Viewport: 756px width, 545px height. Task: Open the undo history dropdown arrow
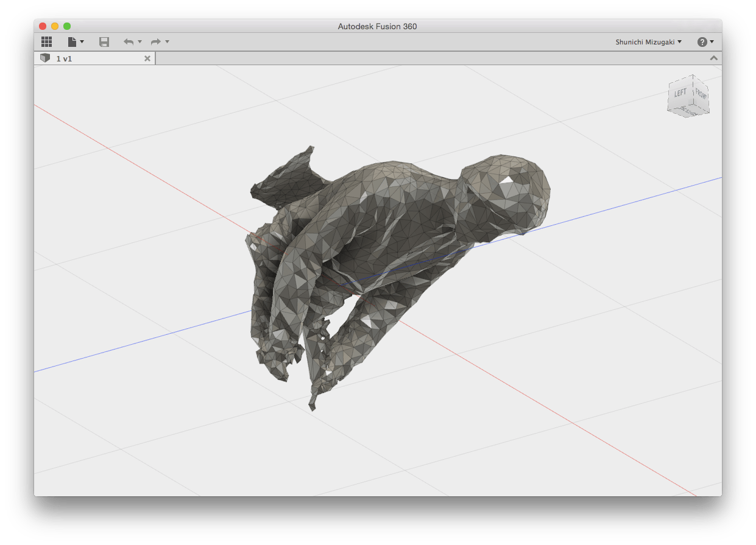140,42
